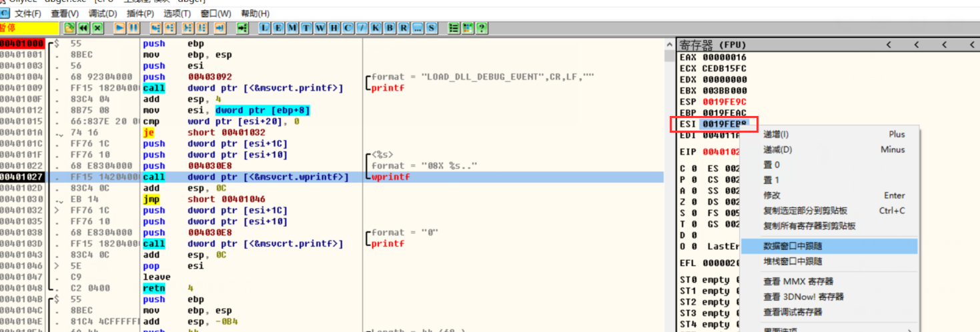Select the EAX register value 00000016
The height and width of the screenshot is (332, 980).
pos(724,57)
